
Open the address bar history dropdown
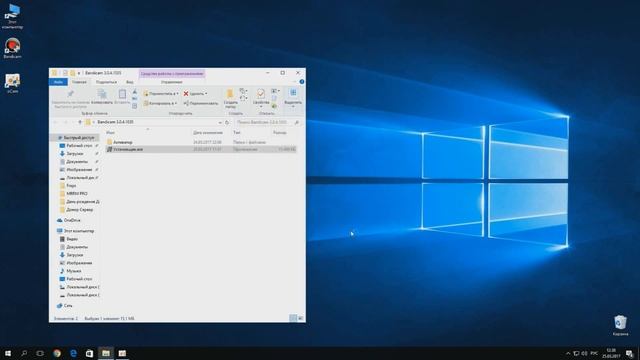[220, 122]
